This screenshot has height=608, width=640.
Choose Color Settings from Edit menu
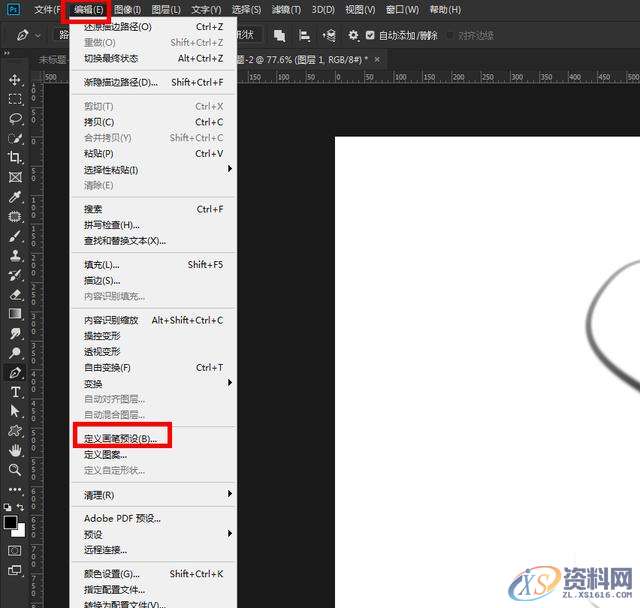(153, 574)
